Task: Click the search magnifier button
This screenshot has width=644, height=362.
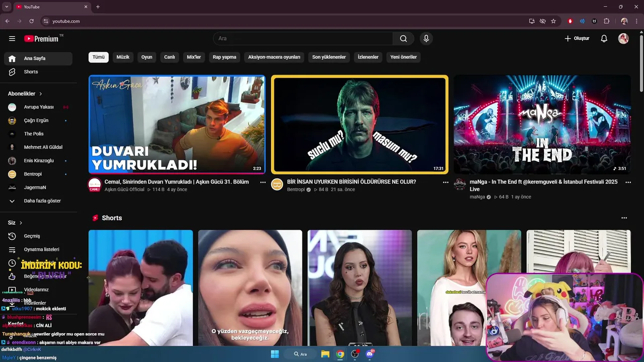Action: pos(404,39)
